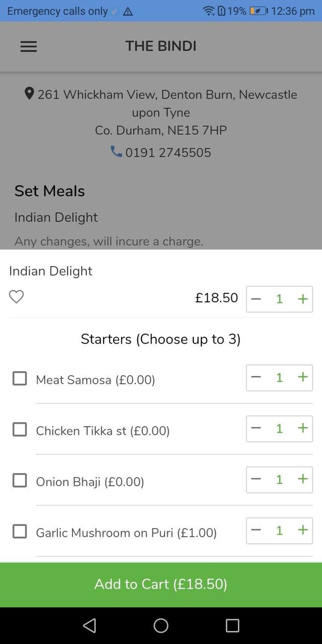The width and height of the screenshot is (322, 644).
Task: Increase Indian Delight quantity with plus
Action: (302, 299)
